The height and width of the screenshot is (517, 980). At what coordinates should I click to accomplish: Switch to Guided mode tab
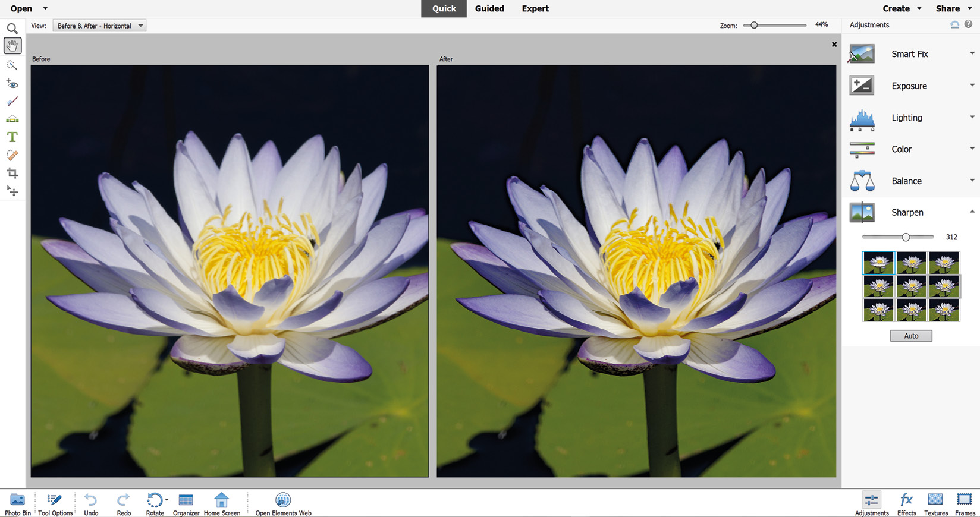click(489, 8)
